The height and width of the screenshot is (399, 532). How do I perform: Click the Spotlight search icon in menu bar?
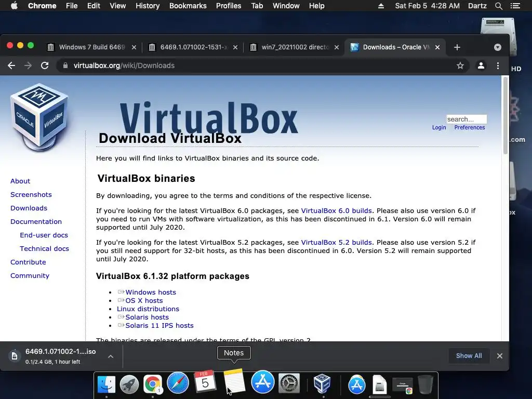click(x=498, y=6)
